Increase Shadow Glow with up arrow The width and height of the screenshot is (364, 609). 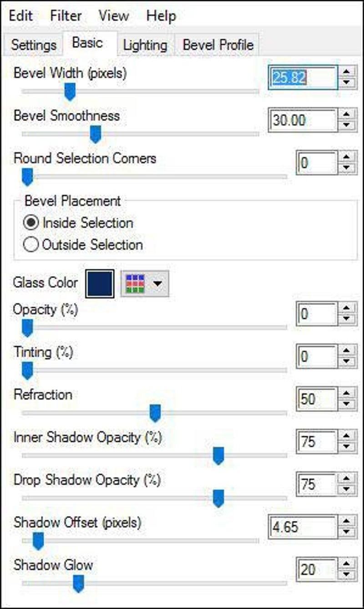(x=348, y=564)
